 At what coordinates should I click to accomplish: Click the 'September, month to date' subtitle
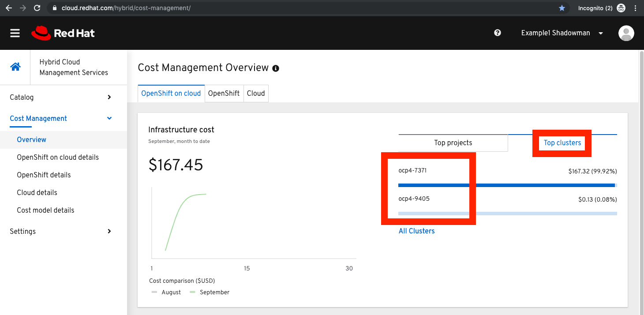[179, 142]
